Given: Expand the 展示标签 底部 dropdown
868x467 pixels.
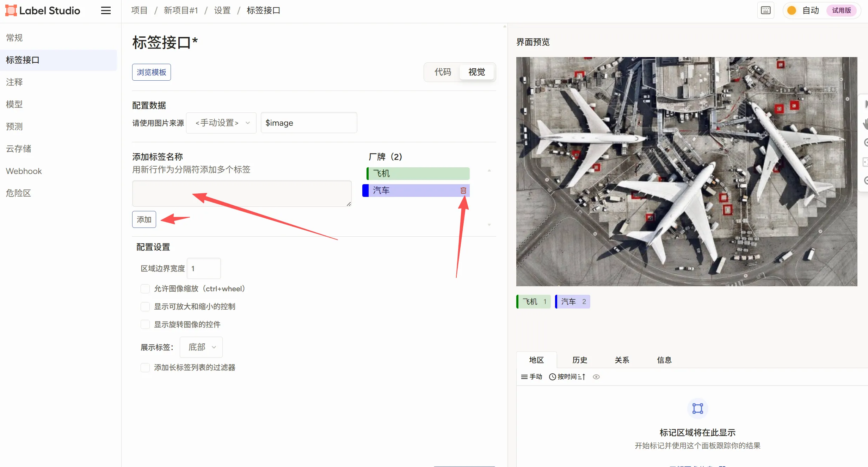Looking at the screenshot, I should point(201,347).
